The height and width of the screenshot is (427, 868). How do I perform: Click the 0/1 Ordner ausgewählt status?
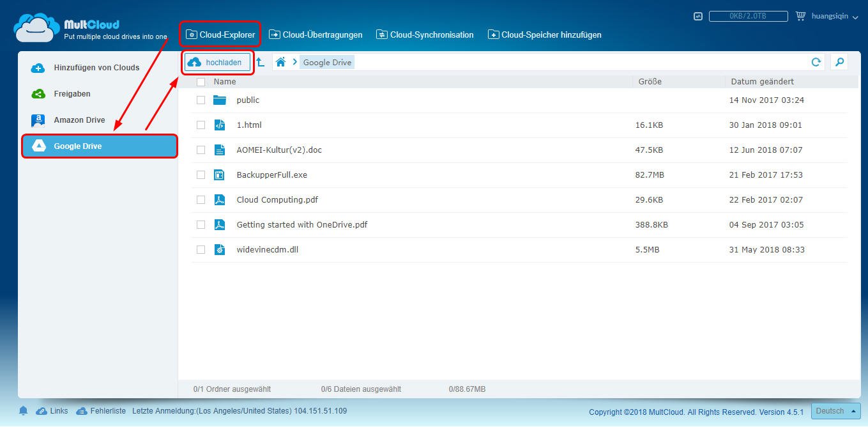pyautogui.click(x=232, y=389)
